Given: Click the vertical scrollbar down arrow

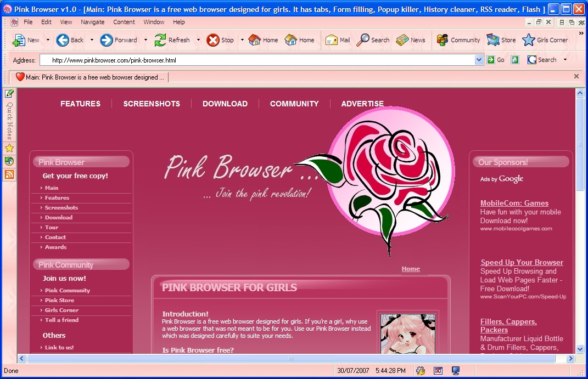Looking at the screenshot, I should (x=580, y=349).
